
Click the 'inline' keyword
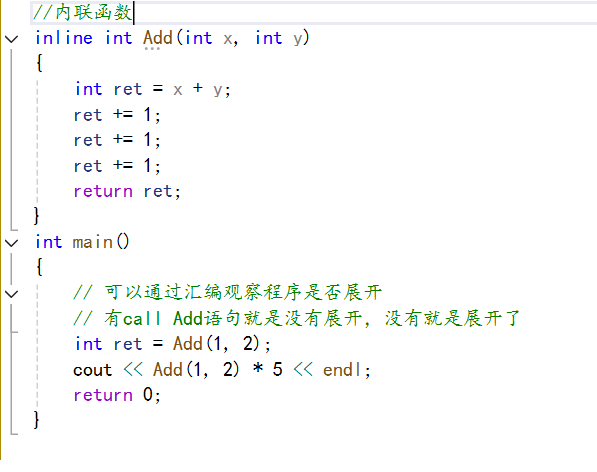point(64,38)
